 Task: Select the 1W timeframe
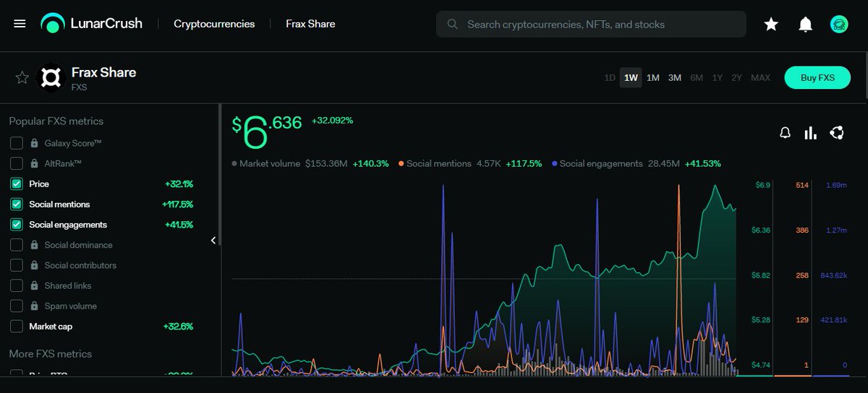tap(631, 78)
